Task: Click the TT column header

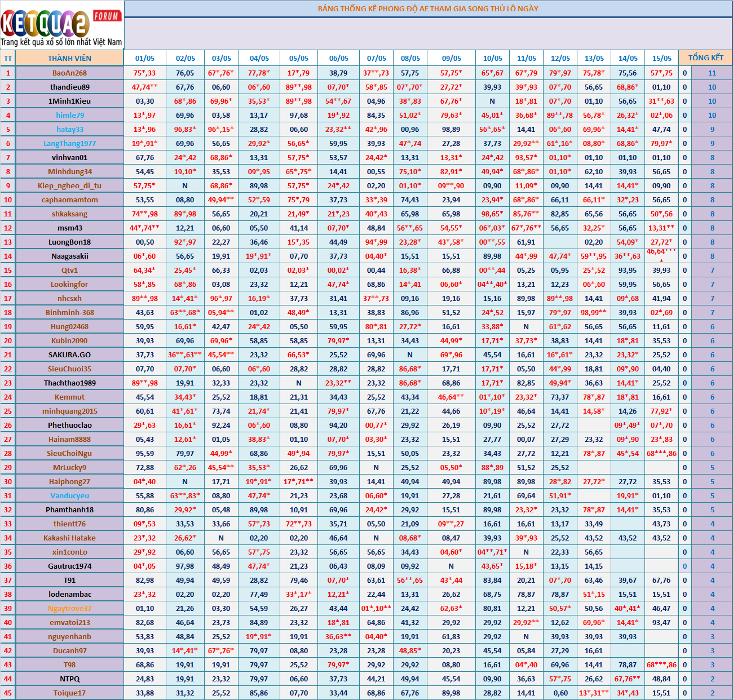Action: pos(8,58)
